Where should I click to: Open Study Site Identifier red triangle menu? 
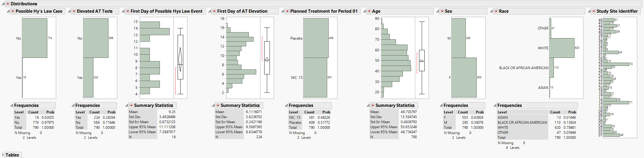tap(594, 11)
